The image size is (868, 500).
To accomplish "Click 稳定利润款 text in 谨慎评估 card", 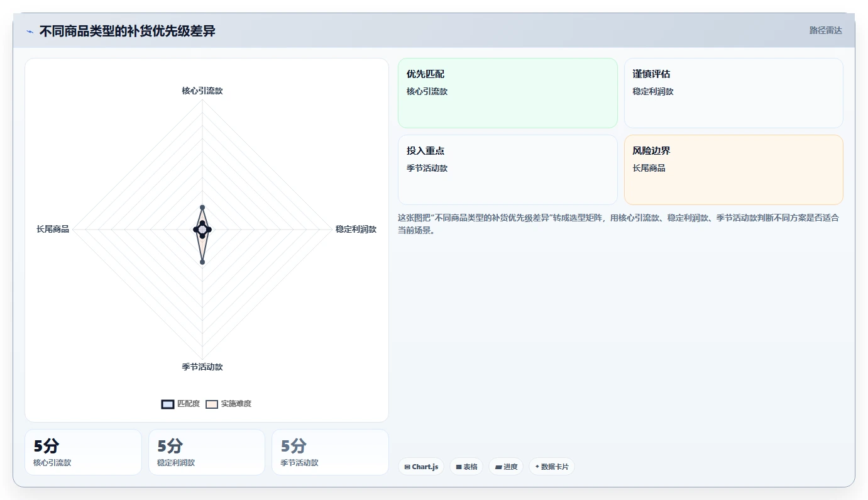I will [x=653, y=91].
